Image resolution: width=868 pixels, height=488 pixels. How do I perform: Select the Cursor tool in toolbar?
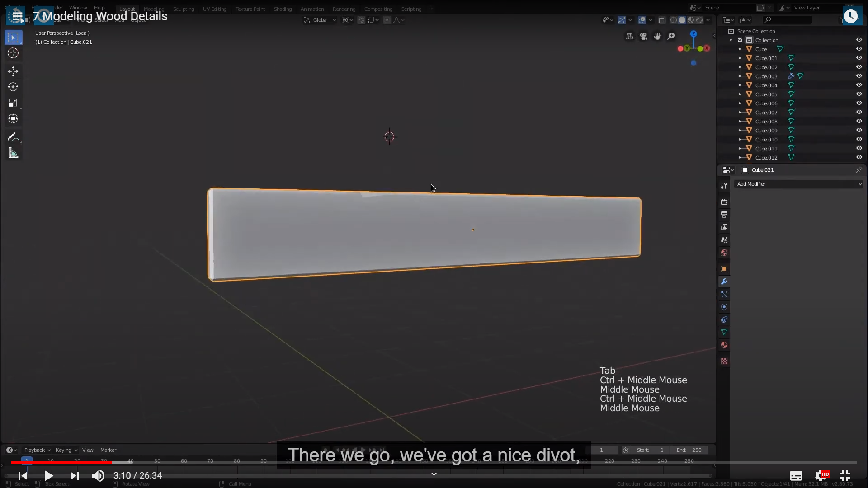13,53
